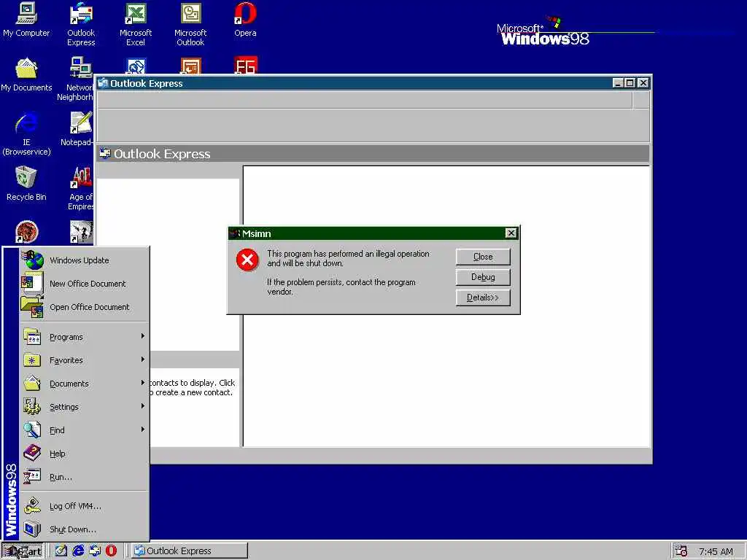Select the Recycle Bin icon

click(x=26, y=183)
